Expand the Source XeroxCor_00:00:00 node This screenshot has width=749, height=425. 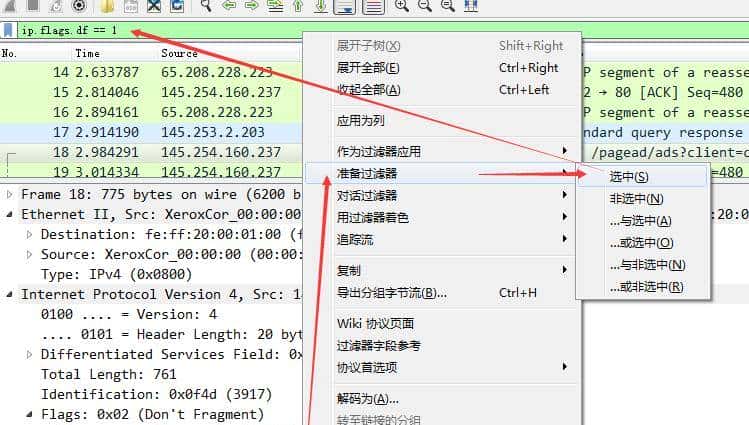[x=29, y=255]
